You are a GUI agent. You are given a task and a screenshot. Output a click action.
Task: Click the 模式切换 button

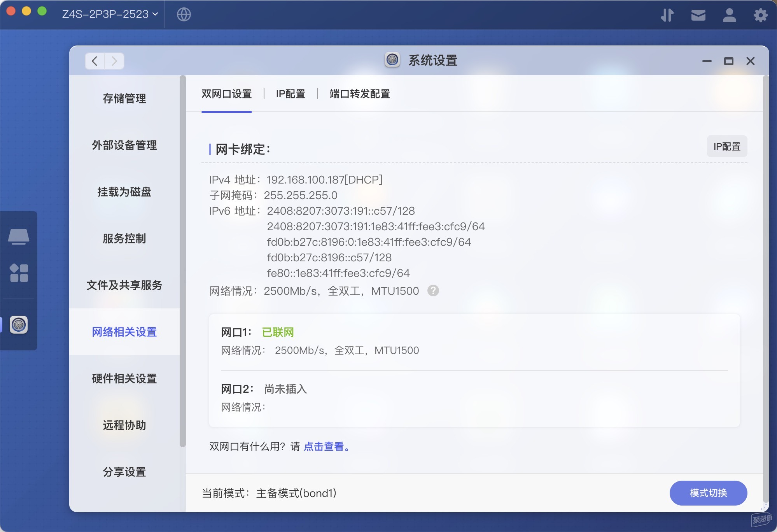coord(708,493)
